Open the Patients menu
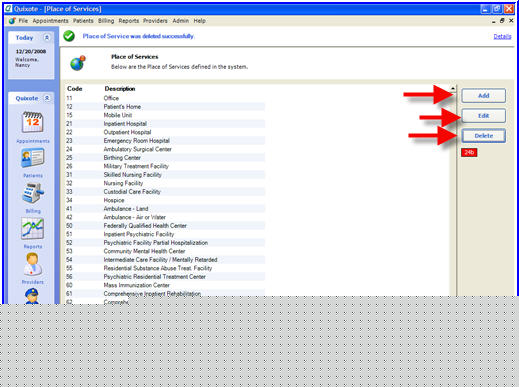The width and height of the screenshot is (519, 387). point(83,21)
